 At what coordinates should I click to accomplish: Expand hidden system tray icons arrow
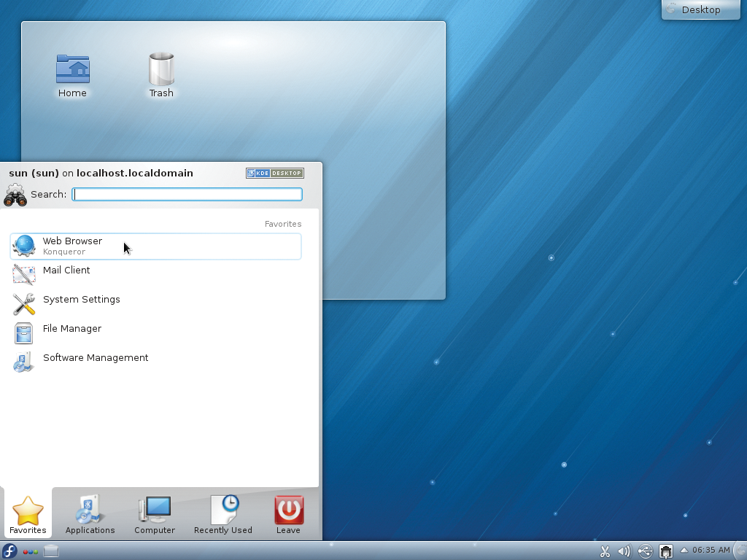coord(684,551)
